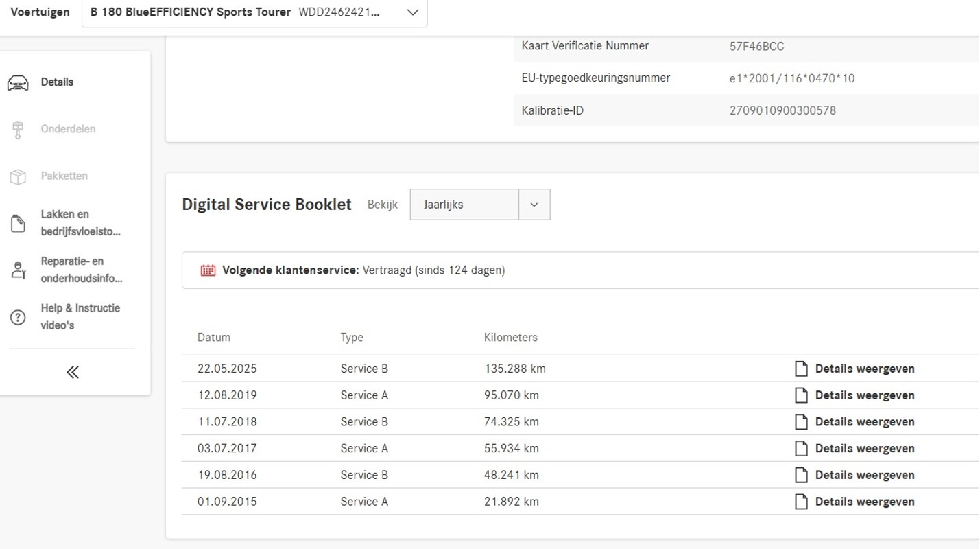This screenshot has height=549, width=980.
Task: Click the chevron arrow of Jaarlijks combo box
Action: [534, 205]
